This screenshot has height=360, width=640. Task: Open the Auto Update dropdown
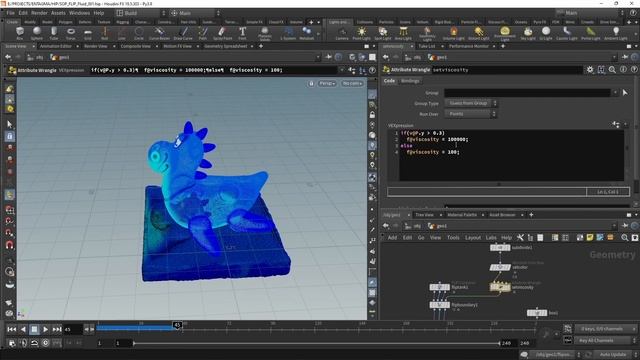616,354
